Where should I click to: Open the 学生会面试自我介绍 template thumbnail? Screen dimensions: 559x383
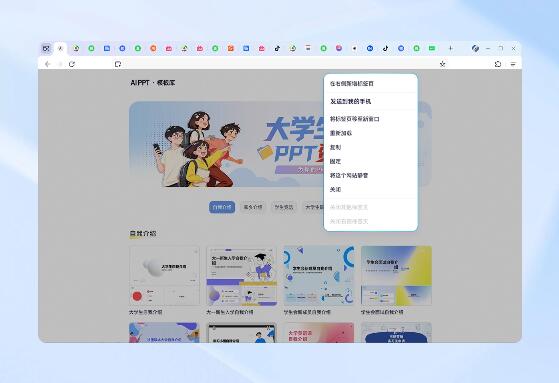pos(396,276)
